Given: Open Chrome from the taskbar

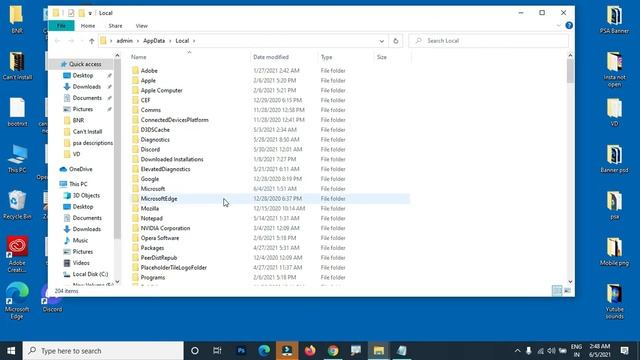Looking at the screenshot, I should pos(333,351).
